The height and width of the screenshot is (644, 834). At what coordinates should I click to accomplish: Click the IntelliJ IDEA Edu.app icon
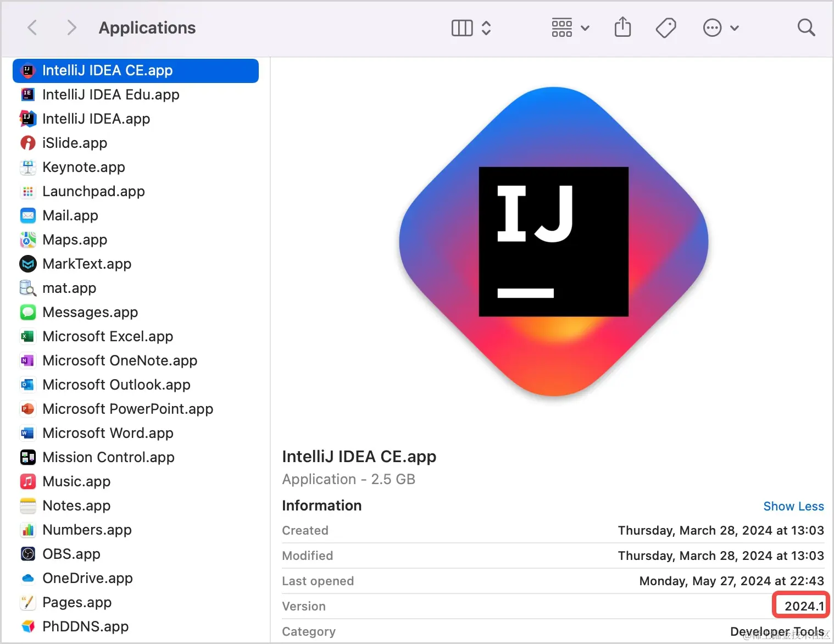pos(28,95)
